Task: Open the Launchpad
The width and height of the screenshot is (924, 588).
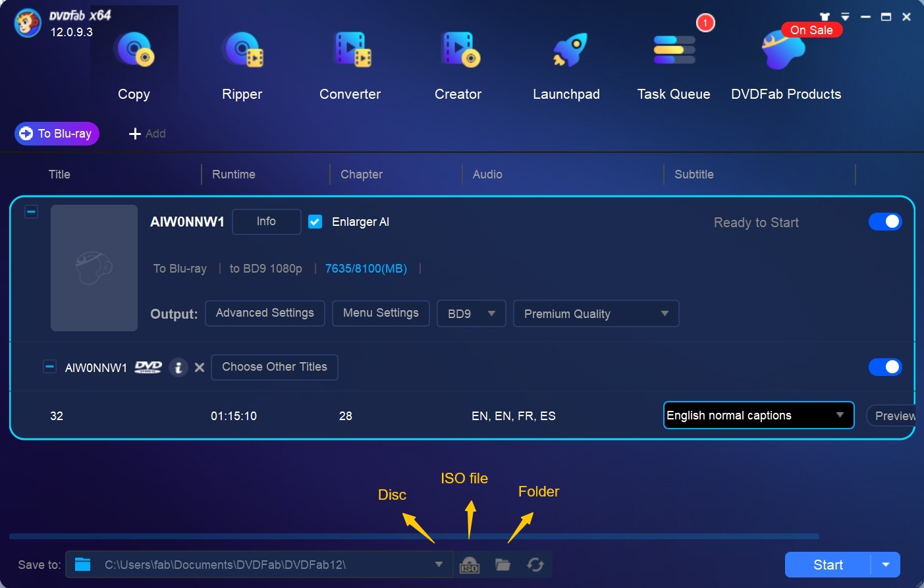Action: pos(566,63)
